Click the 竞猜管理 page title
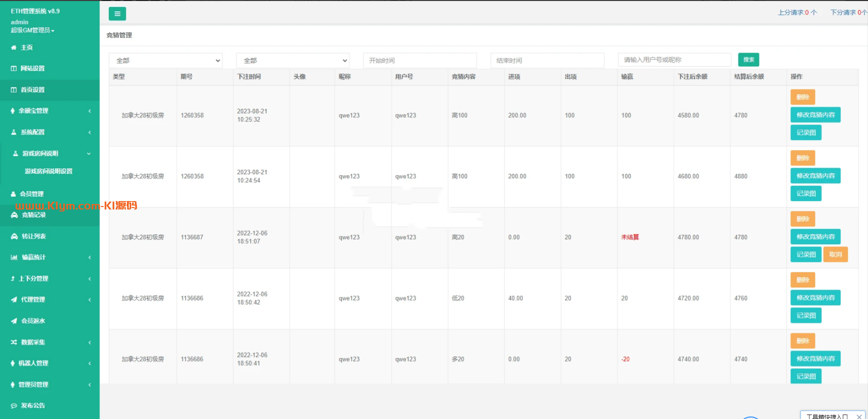 point(119,35)
